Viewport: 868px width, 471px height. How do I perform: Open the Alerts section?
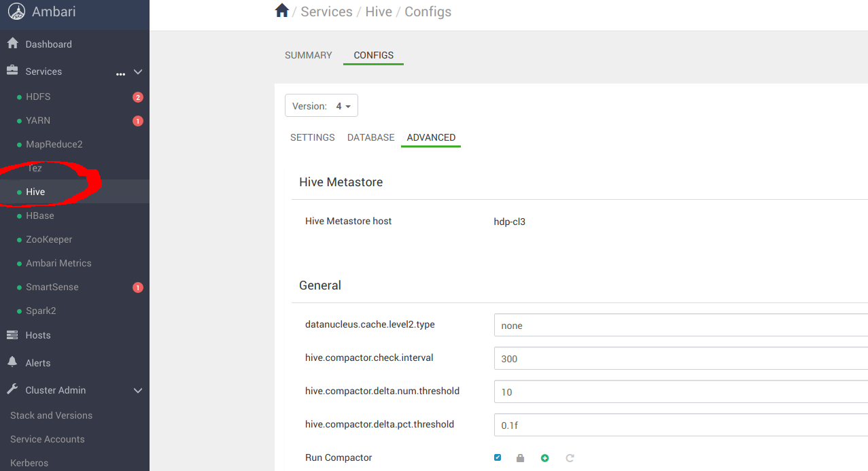37,362
